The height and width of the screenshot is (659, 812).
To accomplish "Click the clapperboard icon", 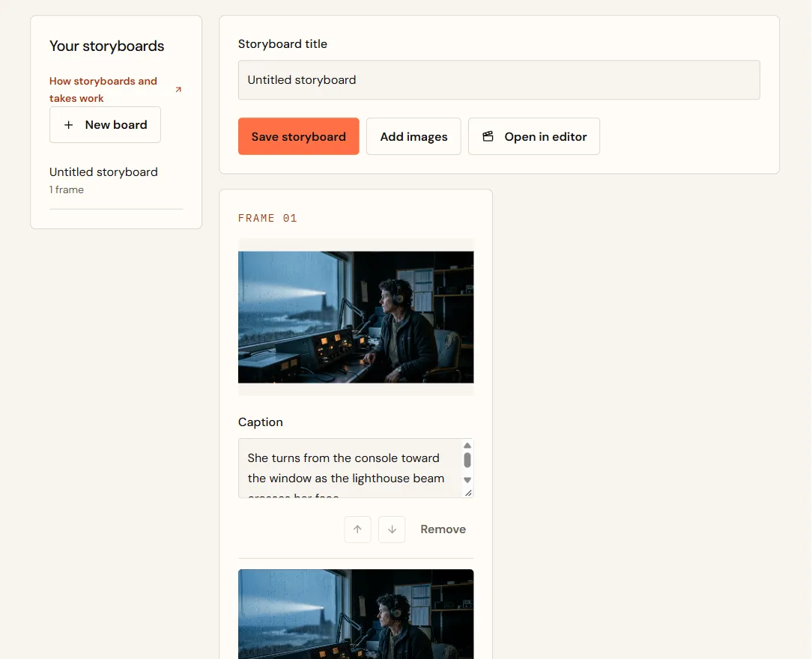I will click(x=488, y=136).
